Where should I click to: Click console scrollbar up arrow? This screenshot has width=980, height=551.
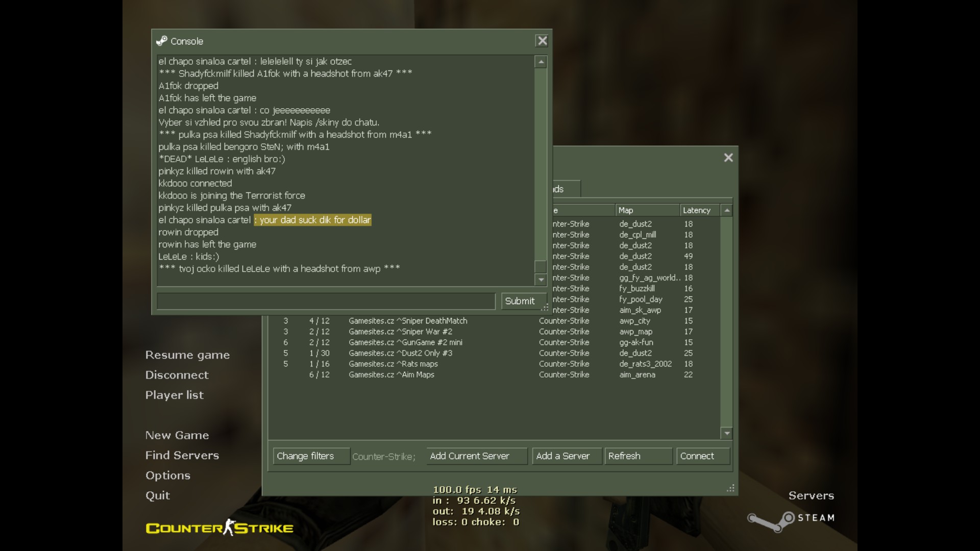coord(541,62)
